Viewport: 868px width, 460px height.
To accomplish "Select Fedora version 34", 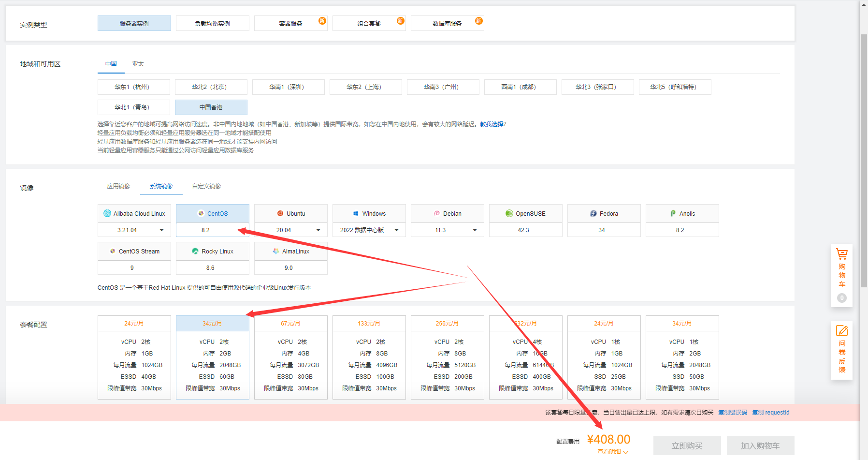I will pyautogui.click(x=604, y=230).
